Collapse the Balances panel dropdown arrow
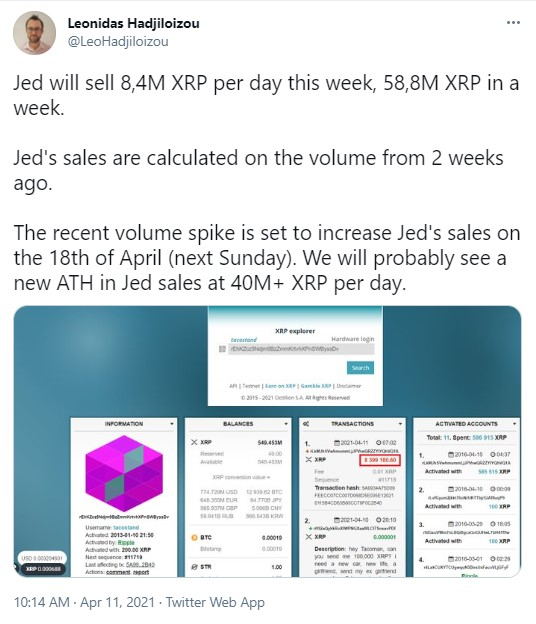The height and width of the screenshot is (624, 536). pos(286,424)
